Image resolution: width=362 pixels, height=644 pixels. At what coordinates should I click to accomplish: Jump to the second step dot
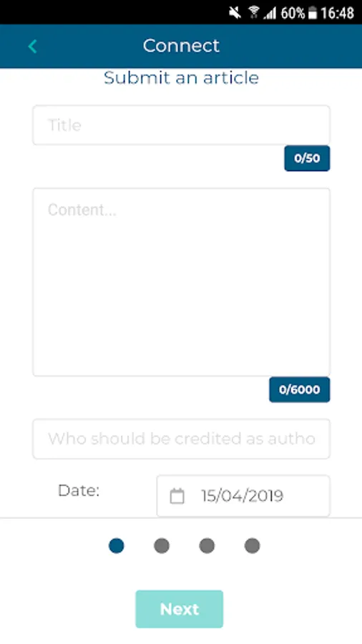pyautogui.click(x=161, y=546)
